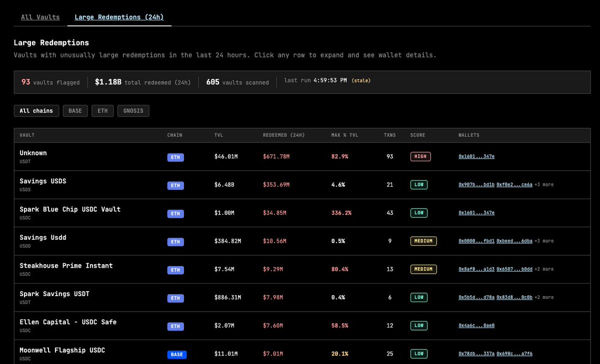Click the (stale) status indicator
Screen dimensions: 600x364
pyautogui.click(x=361, y=80)
